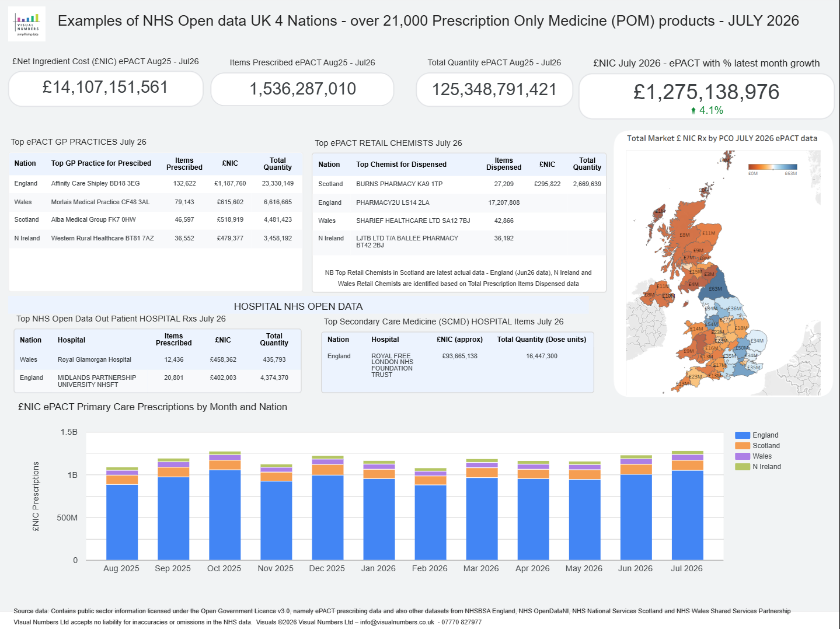
Task: Select Morlais Medical Practice CF48 3AL
Action: pyautogui.click(x=156, y=202)
